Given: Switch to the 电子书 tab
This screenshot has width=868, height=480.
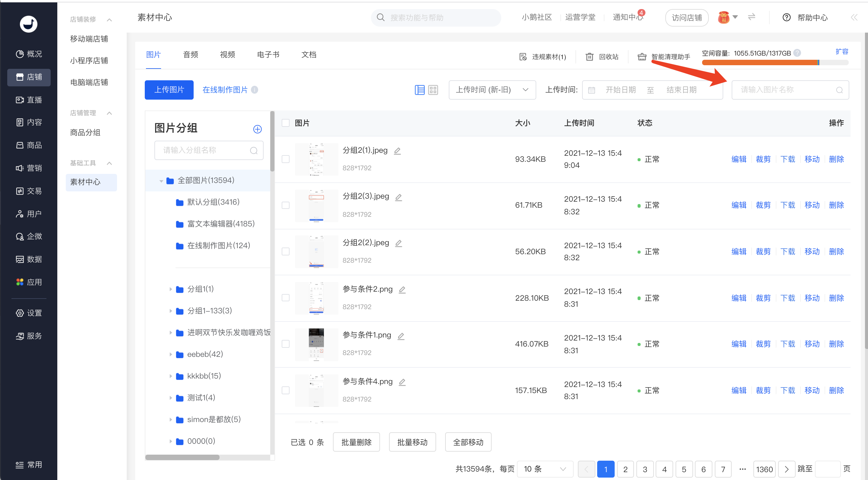Looking at the screenshot, I should tap(268, 55).
